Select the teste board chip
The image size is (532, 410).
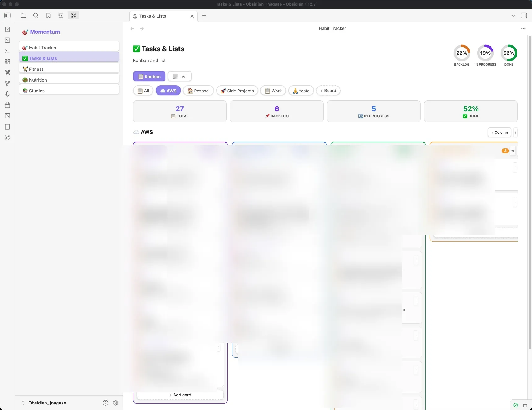click(x=301, y=91)
